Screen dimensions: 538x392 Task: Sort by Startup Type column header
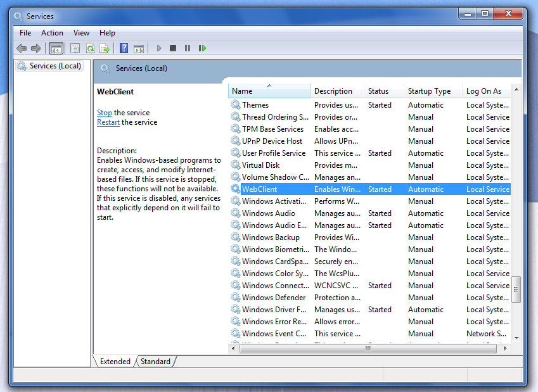click(433, 91)
